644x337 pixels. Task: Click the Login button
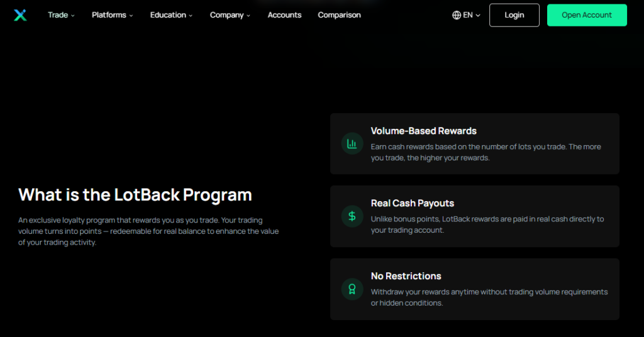514,15
